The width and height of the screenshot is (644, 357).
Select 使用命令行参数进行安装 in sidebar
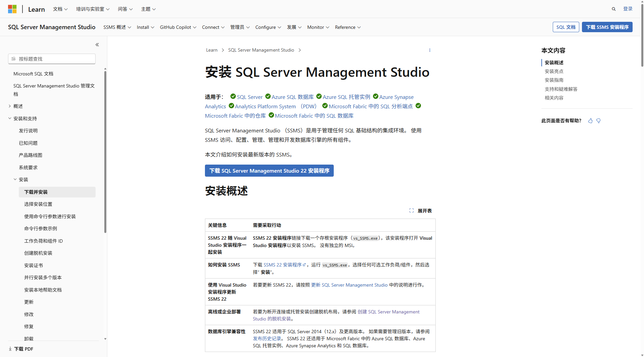(x=50, y=217)
